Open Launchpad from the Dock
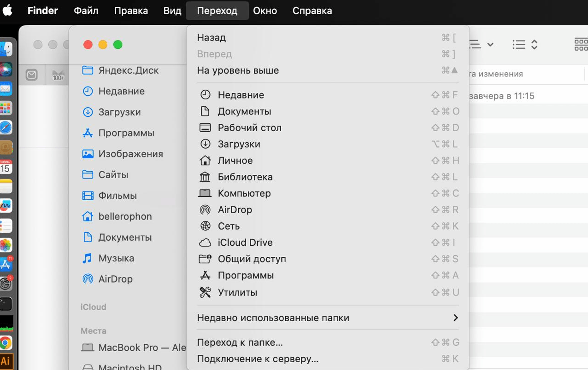The image size is (588, 370). [x=6, y=108]
